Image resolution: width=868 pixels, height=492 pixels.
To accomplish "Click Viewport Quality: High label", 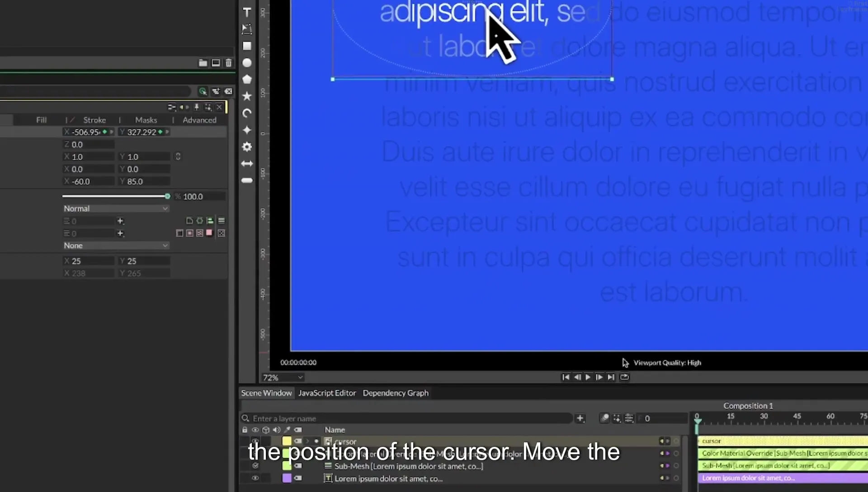I will tap(667, 363).
